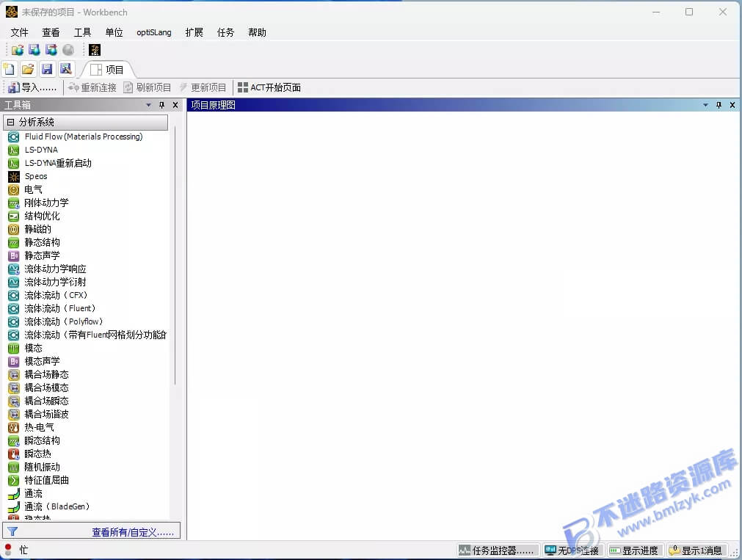742x560 pixels.
Task: Open the 单位 menu
Action: [x=114, y=32]
